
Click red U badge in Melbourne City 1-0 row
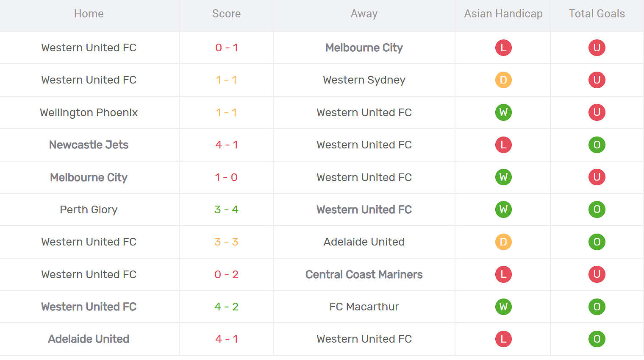[597, 177]
